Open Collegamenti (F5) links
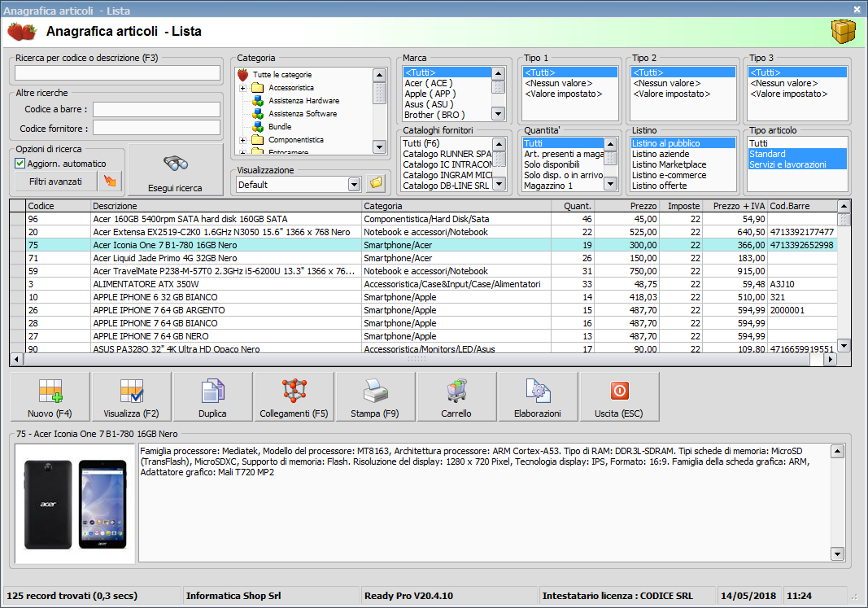Screen dimensions: 868x608 294,396
